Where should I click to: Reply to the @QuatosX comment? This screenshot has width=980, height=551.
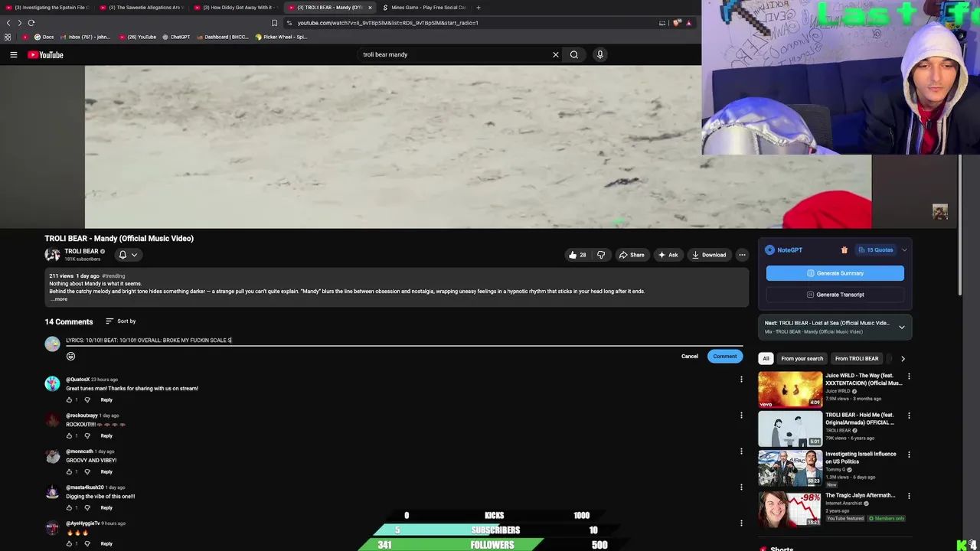click(106, 399)
